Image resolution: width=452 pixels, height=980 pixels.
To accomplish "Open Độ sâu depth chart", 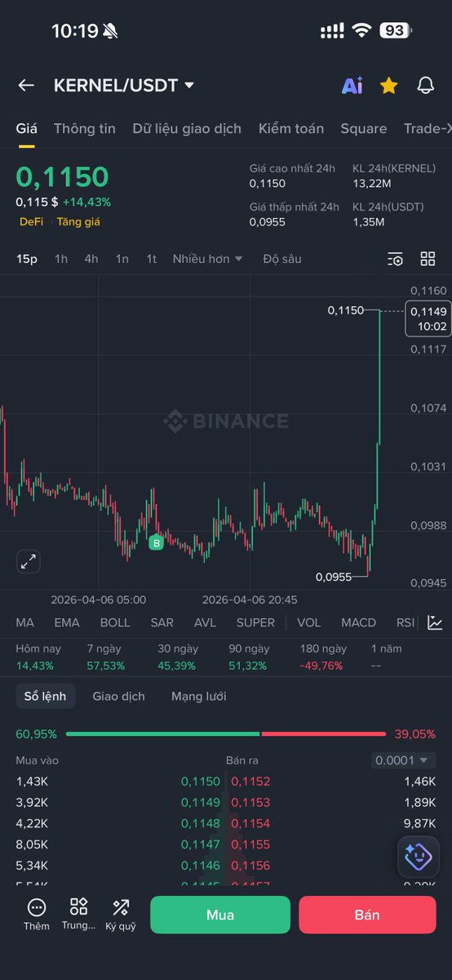I will 282,259.
